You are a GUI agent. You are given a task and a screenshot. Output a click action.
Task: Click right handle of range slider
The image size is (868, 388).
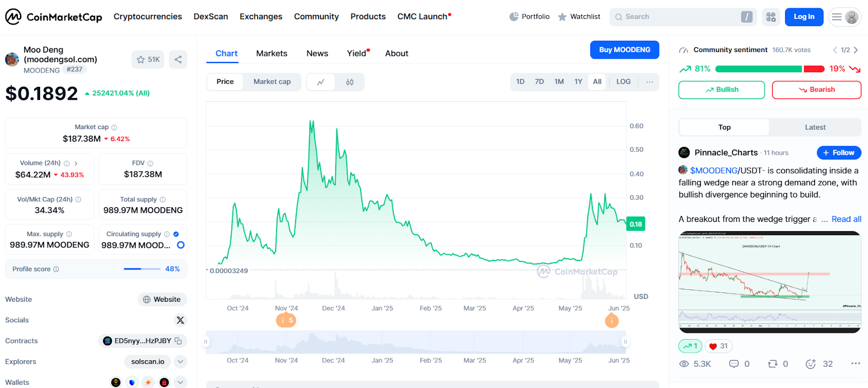[625, 342]
